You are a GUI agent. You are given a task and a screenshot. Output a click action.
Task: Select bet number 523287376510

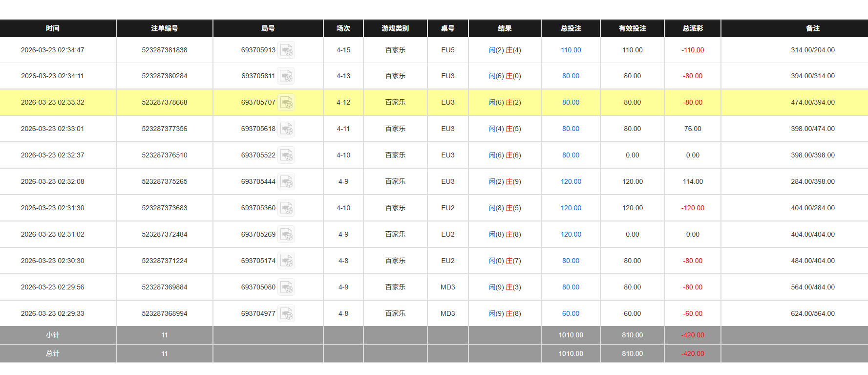[165, 155]
